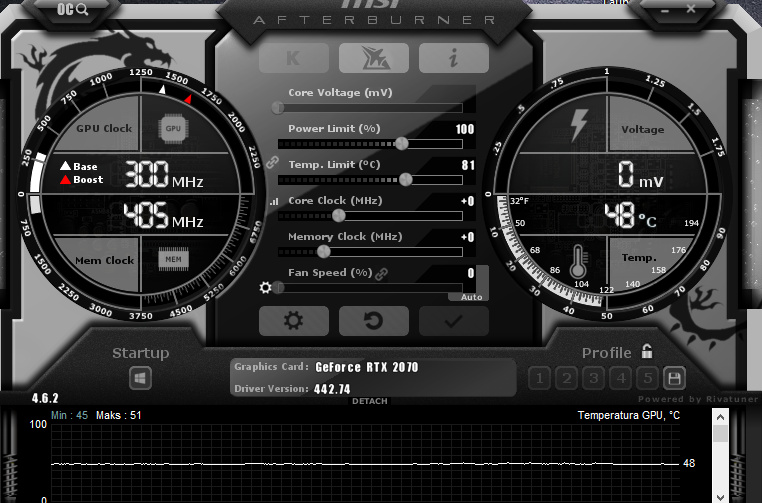Toggle Auto fan speed button
The image size is (762, 503).
point(471,297)
